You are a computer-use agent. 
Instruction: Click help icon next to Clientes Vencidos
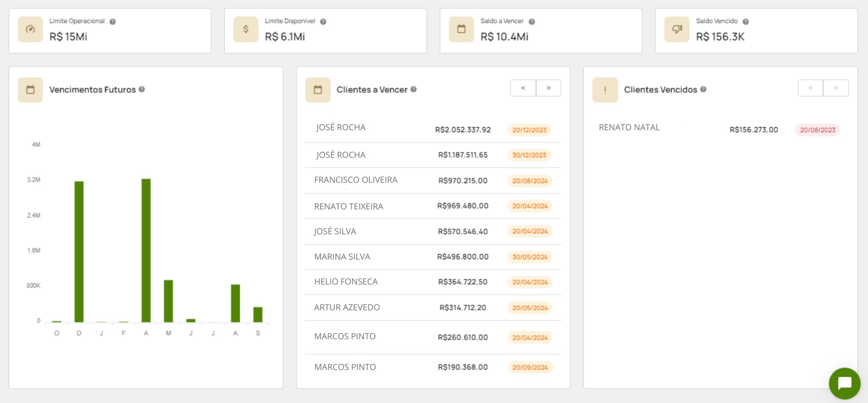[703, 90]
